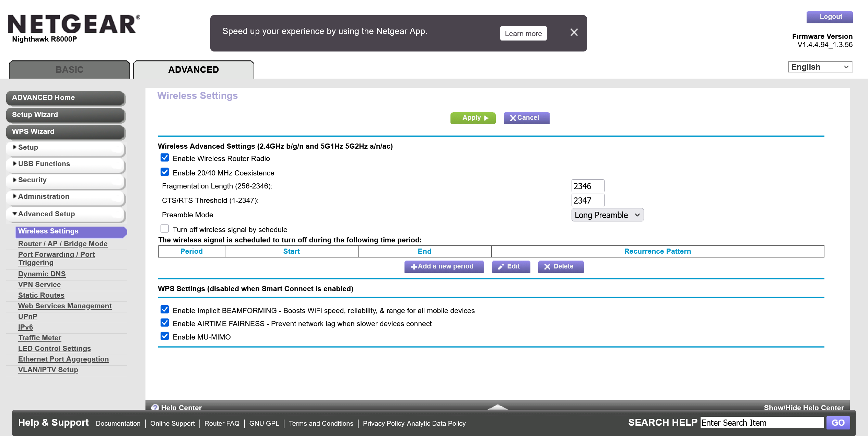The height and width of the screenshot is (436, 868).
Task: Uncheck Enable Wireless Router Radio
Action: pyautogui.click(x=165, y=158)
